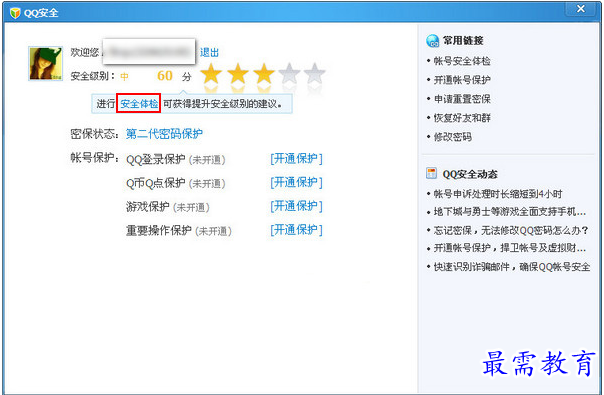Click 开通保护 for QQ登录保护
The height and width of the screenshot is (395, 604).
point(296,159)
